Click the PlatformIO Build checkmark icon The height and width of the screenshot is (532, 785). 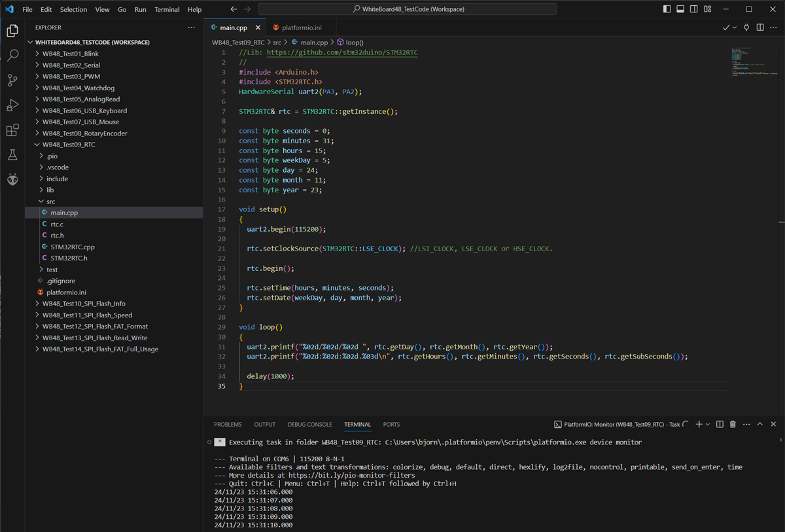pyautogui.click(x=726, y=27)
